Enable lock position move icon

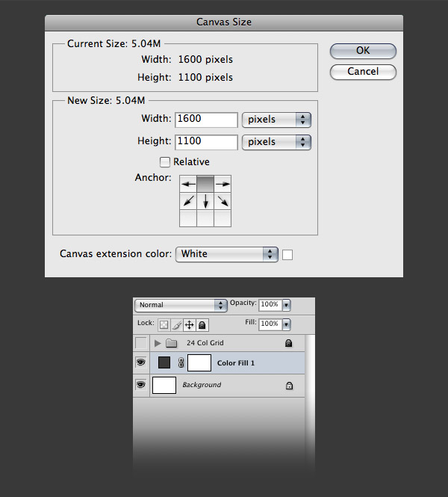click(190, 325)
